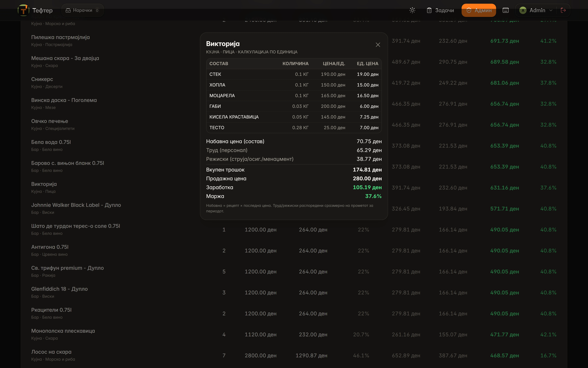Expand the Admin user dropdown
Screen dimensions: 588x368
coord(536,10)
